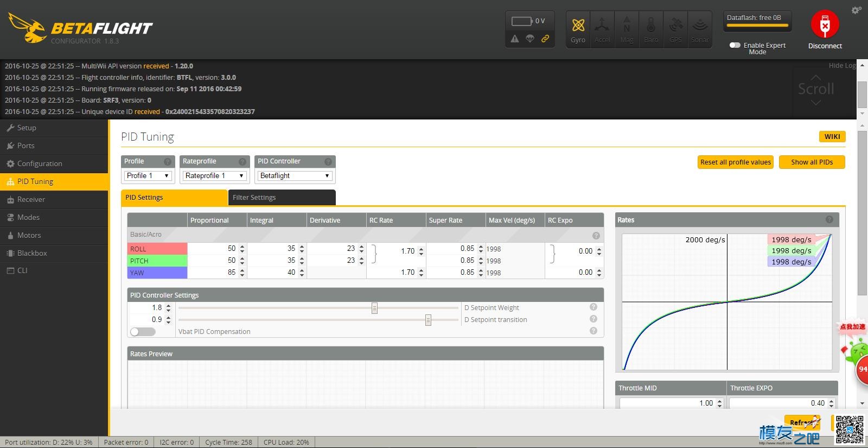Open help for PID Controller selector
This screenshot has height=448, width=868.
(x=328, y=161)
